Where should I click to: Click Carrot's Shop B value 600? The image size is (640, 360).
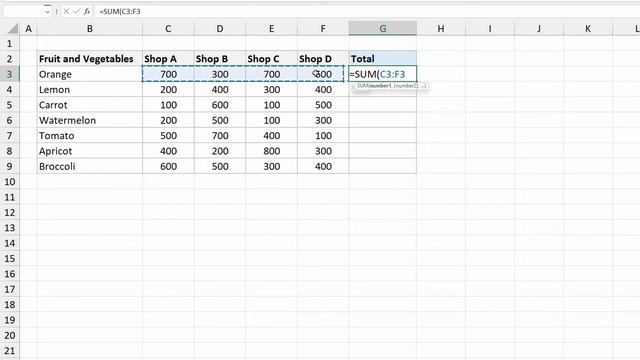pyautogui.click(x=220, y=105)
